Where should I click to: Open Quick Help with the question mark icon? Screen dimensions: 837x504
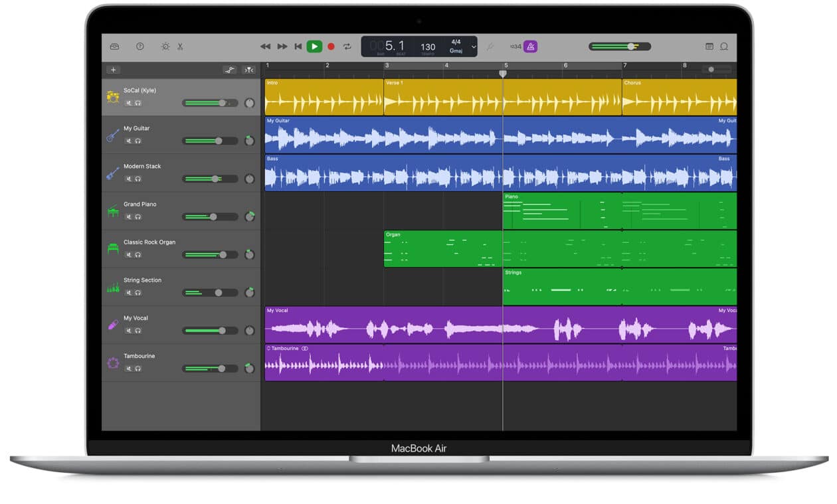(x=139, y=46)
